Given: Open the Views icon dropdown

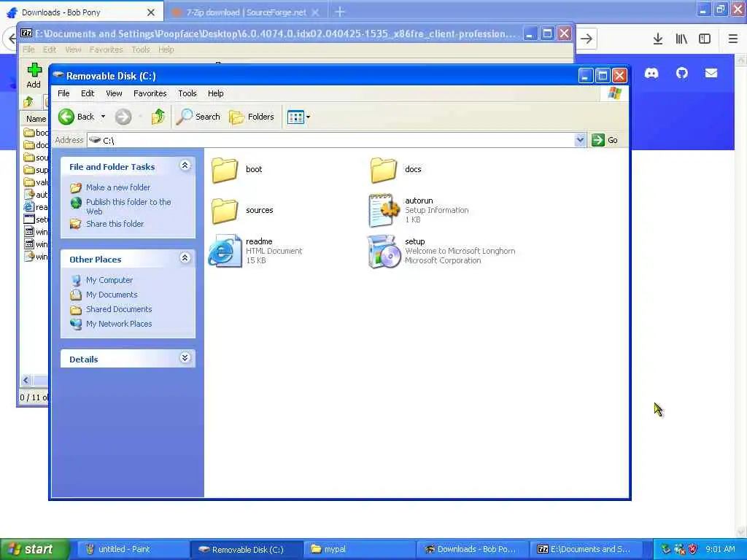Looking at the screenshot, I should pyautogui.click(x=298, y=117).
